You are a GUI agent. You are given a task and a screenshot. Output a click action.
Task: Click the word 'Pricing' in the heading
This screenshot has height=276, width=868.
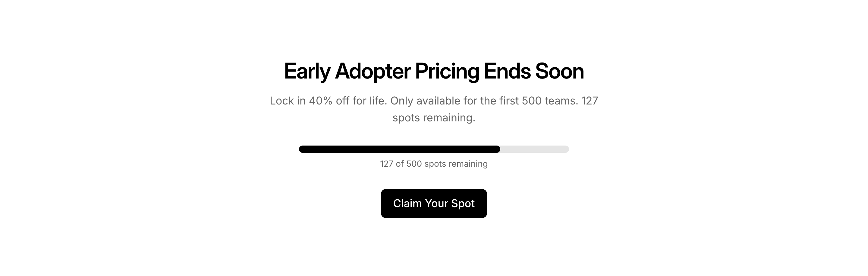447,71
